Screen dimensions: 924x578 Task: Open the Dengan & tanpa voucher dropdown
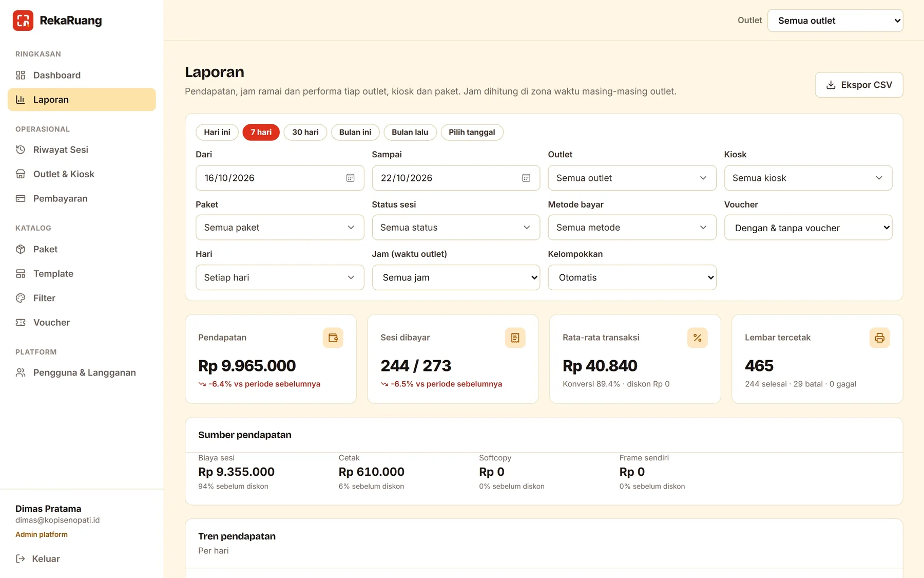[x=808, y=227]
